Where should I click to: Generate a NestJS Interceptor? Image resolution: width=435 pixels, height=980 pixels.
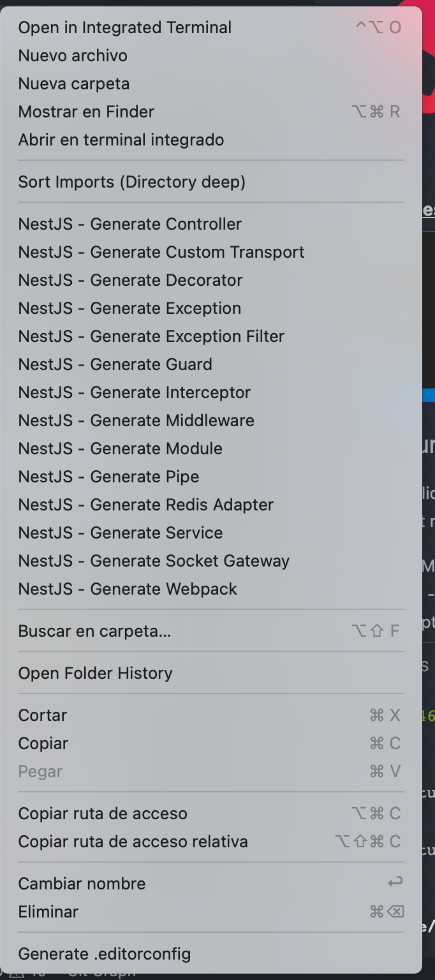(134, 392)
